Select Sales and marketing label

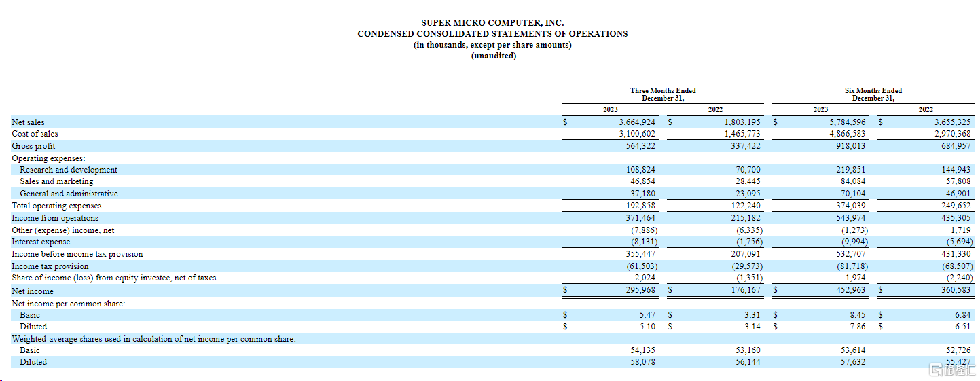pyautogui.click(x=56, y=181)
